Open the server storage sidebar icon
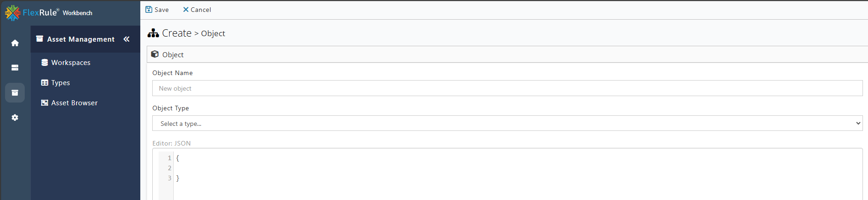Screen dimensions: 868x200 (15, 68)
